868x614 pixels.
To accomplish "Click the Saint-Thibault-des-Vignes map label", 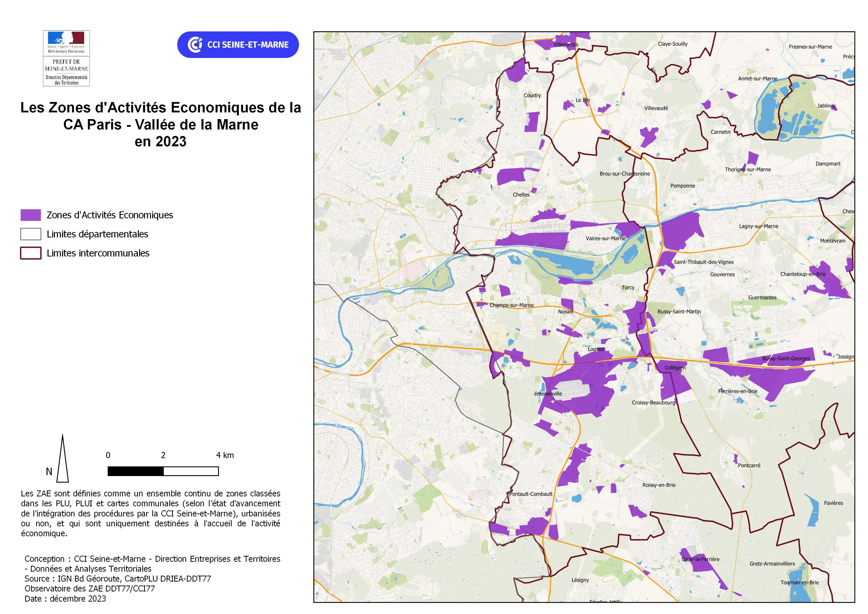I will click(x=703, y=262).
